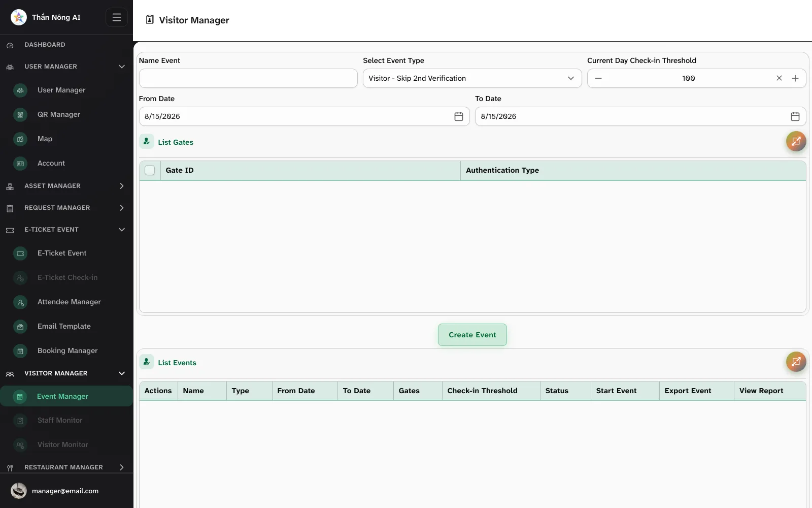This screenshot has width=812, height=508.
Task: Collapse the E-TICKET EVENT section
Action: point(122,230)
